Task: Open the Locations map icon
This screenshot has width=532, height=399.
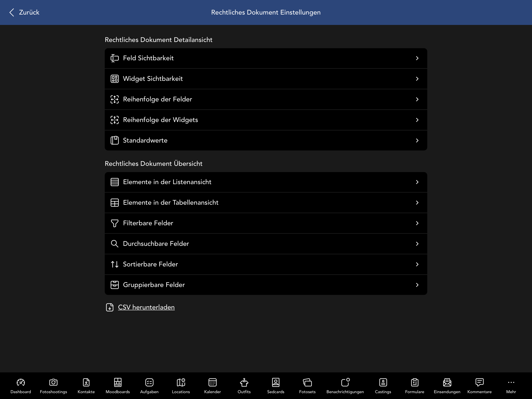Action: [x=181, y=382]
